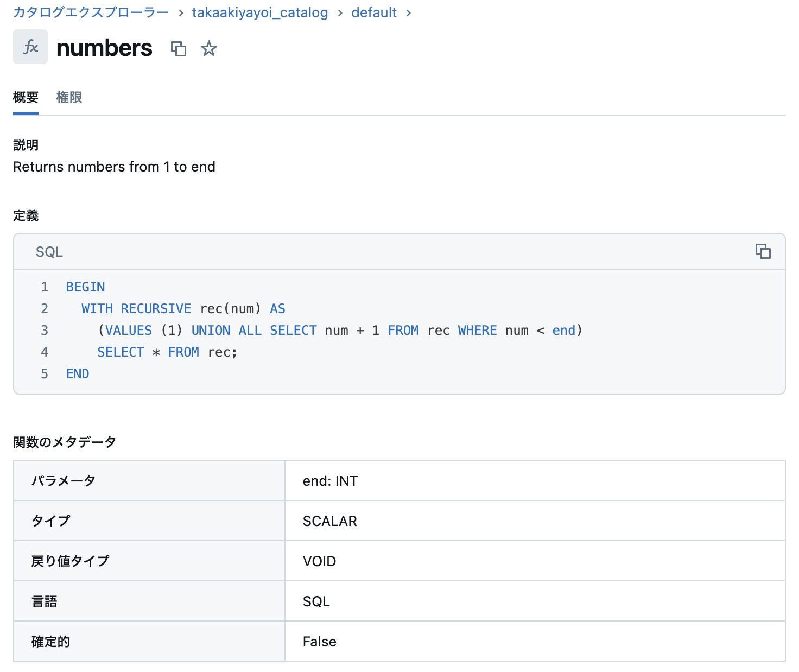Click UNION ALL in code line 3
Screen dimensions: 799x672
(226, 331)
